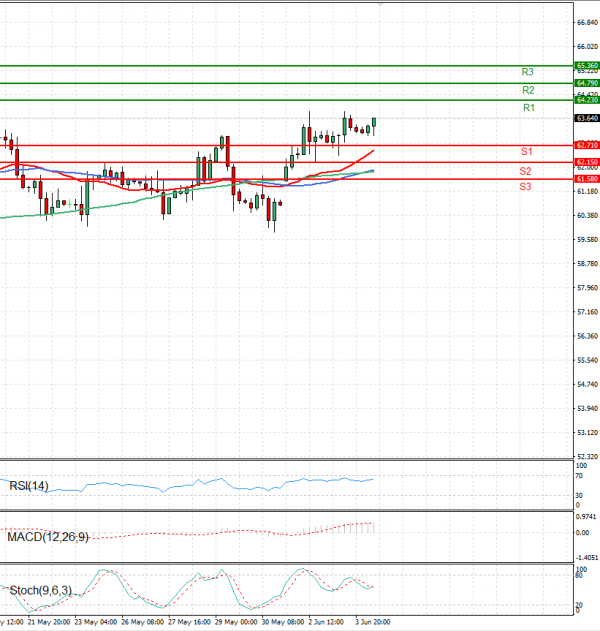Click the 57.960 price axis value
The width and height of the screenshot is (600, 631).
588,288
